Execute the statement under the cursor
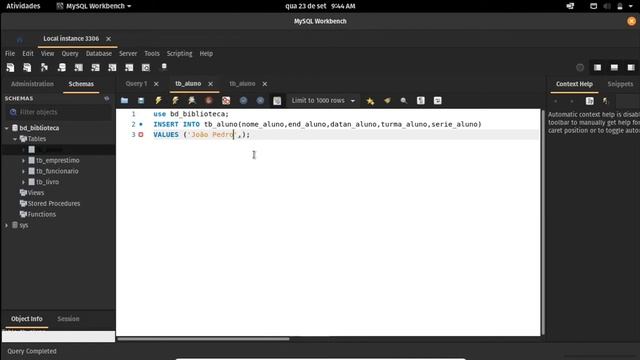640x360 pixels. 175,100
